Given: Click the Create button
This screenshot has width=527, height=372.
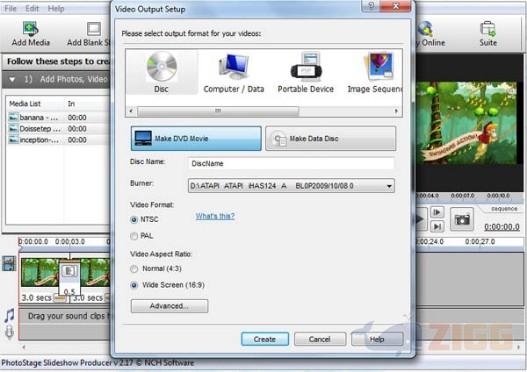Looking at the screenshot, I should pyautogui.click(x=265, y=339).
